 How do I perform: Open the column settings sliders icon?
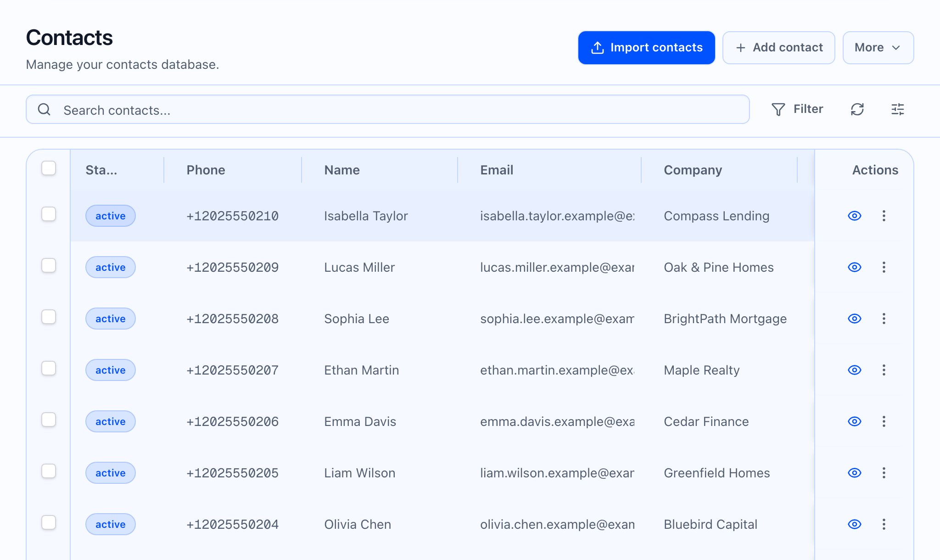[897, 109]
